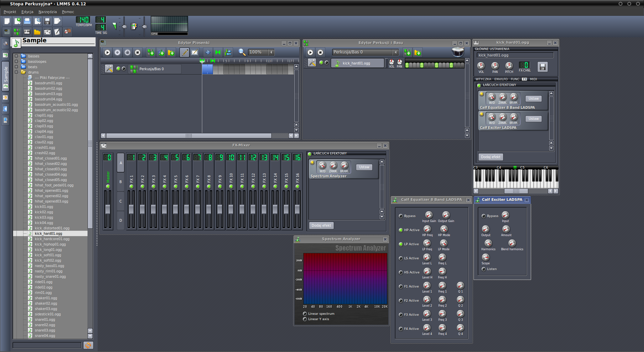Screen dimensions: 644x352
Task: Create a new project with the blank page icon
Action: click(7, 21)
